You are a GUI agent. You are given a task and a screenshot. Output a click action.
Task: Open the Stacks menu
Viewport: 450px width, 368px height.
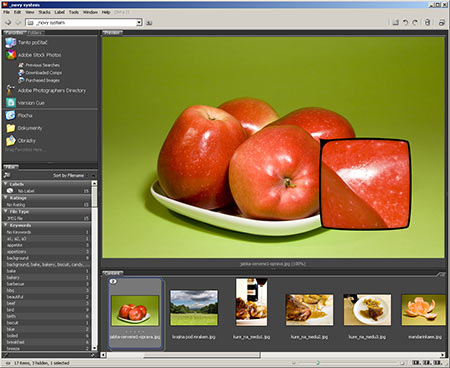pyautogui.click(x=44, y=12)
